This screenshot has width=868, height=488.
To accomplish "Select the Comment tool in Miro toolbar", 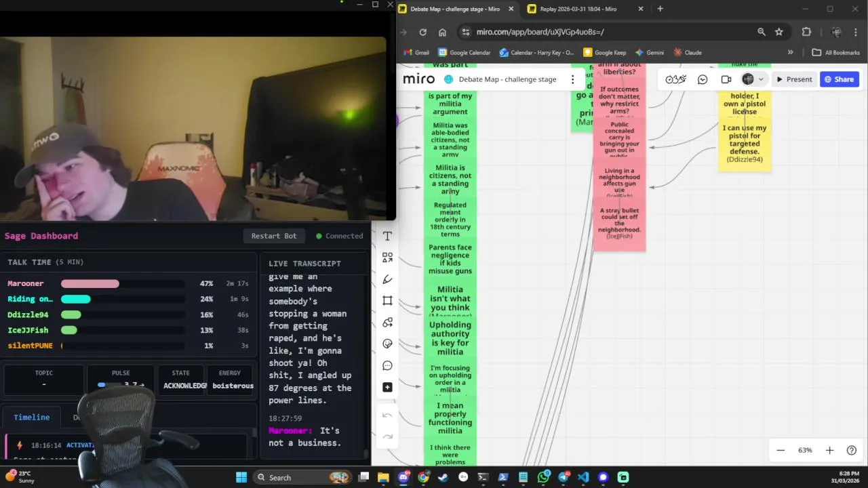I will pyautogui.click(x=387, y=365).
